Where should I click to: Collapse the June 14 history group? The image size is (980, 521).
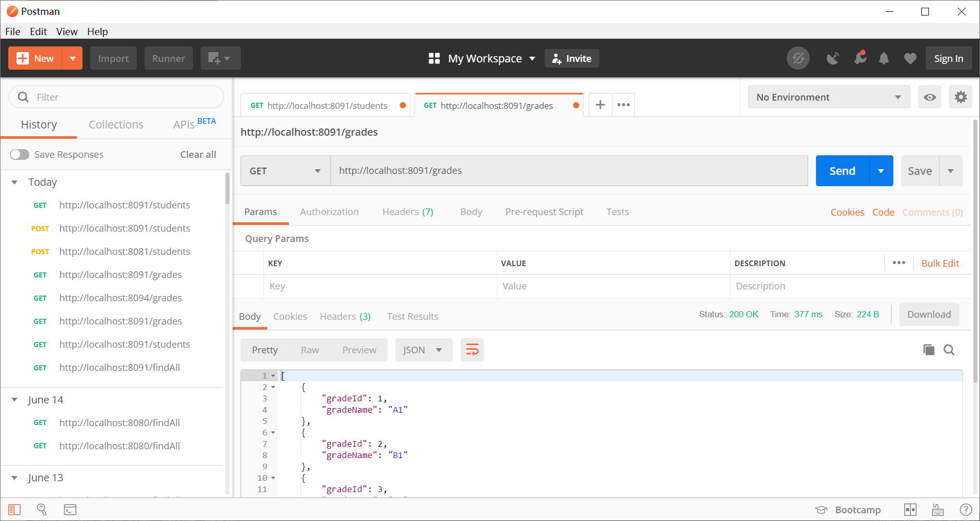click(14, 400)
